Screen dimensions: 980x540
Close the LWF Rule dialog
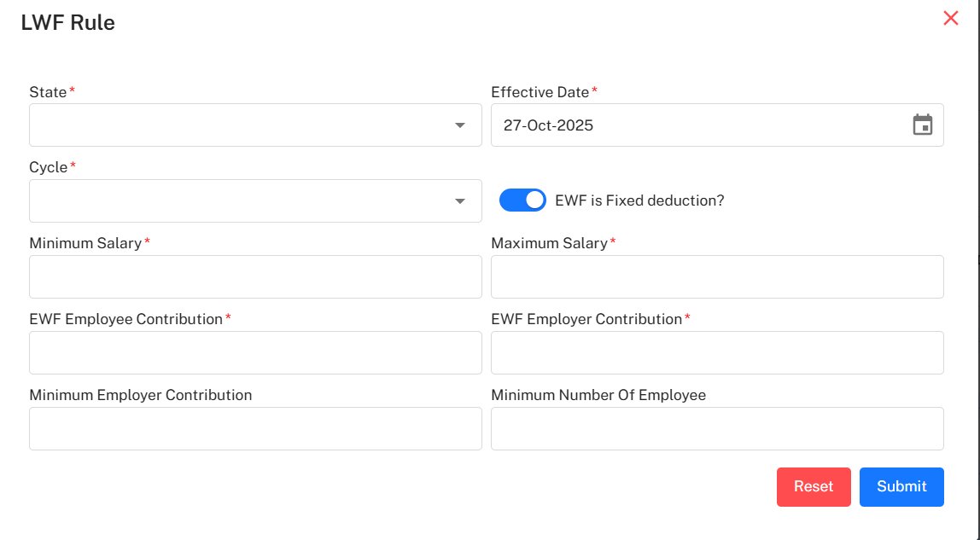click(950, 18)
